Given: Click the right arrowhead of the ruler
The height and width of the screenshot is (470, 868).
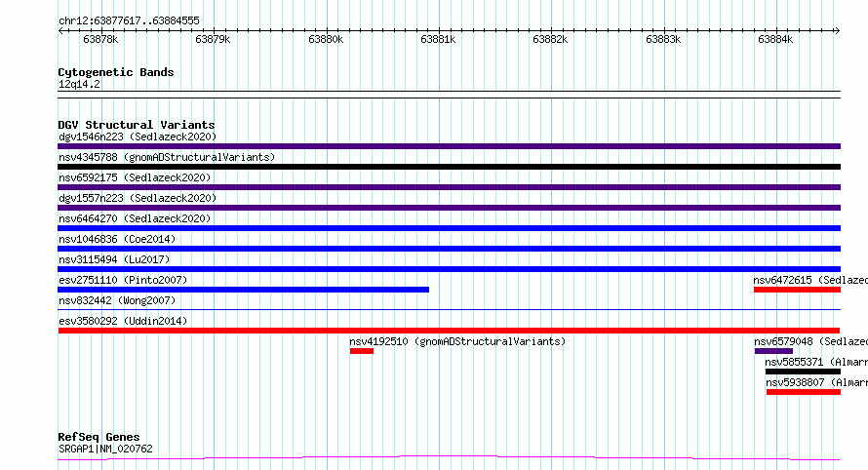Looking at the screenshot, I should [x=838, y=30].
